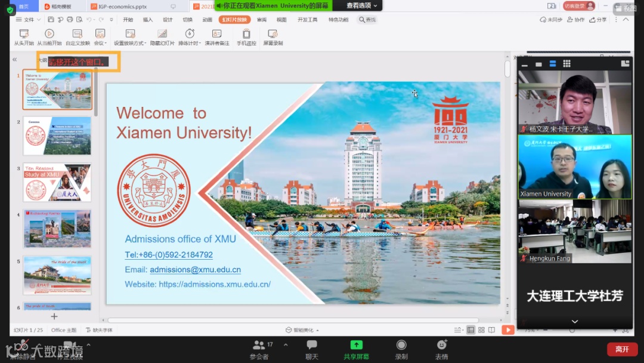This screenshot has height=363, width=644.
Task: Click the 查找 search box
Action: coord(367,19)
